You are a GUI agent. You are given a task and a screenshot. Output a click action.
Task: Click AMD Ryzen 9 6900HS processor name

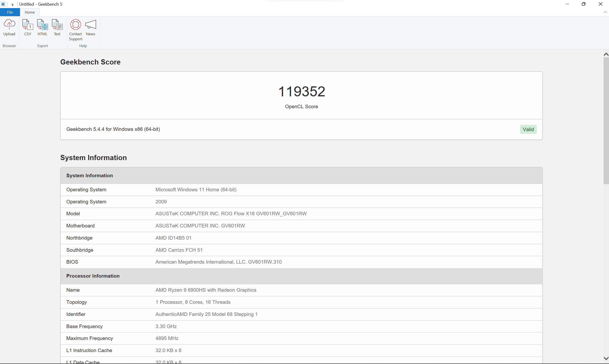(x=206, y=290)
